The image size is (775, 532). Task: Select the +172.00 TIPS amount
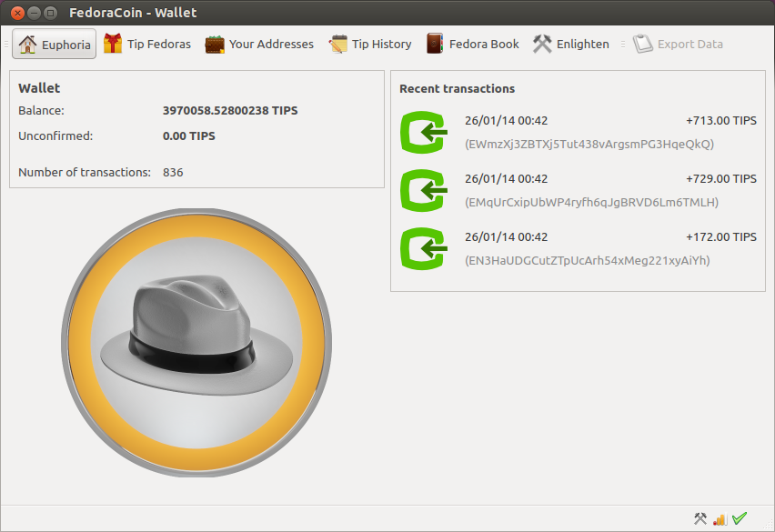pyautogui.click(x=721, y=237)
